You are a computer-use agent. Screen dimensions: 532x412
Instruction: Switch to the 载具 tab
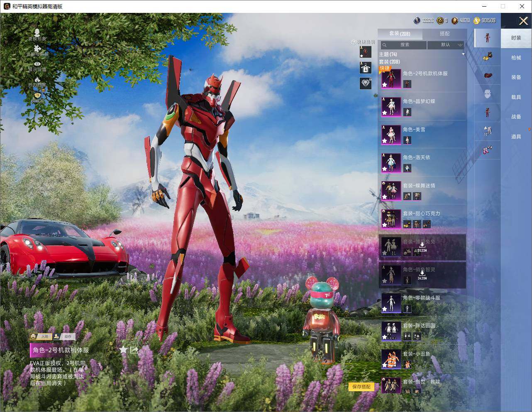click(x=516, y=97)
